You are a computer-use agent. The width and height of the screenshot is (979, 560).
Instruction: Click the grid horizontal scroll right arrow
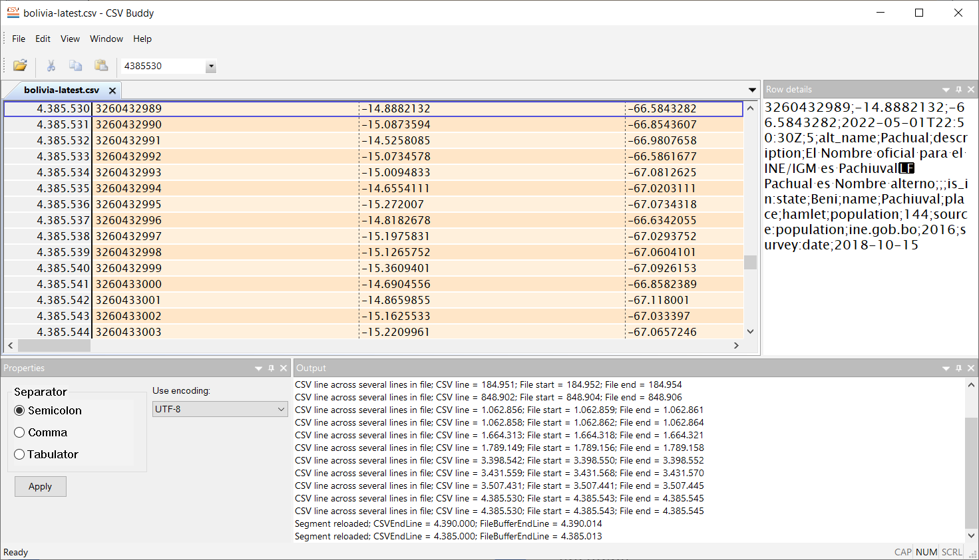[x=736, y=345]
